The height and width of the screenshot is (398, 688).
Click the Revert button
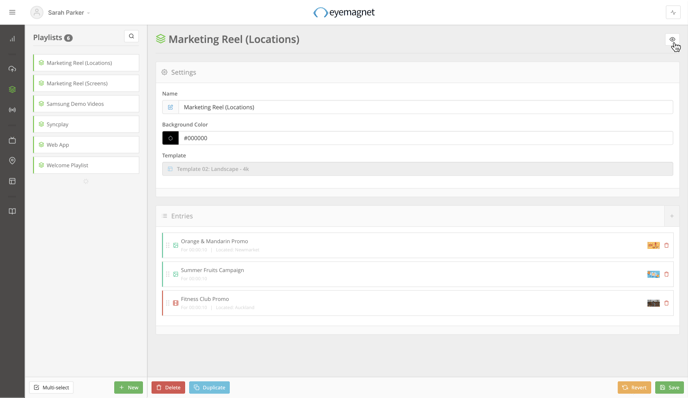coord(634,387)
